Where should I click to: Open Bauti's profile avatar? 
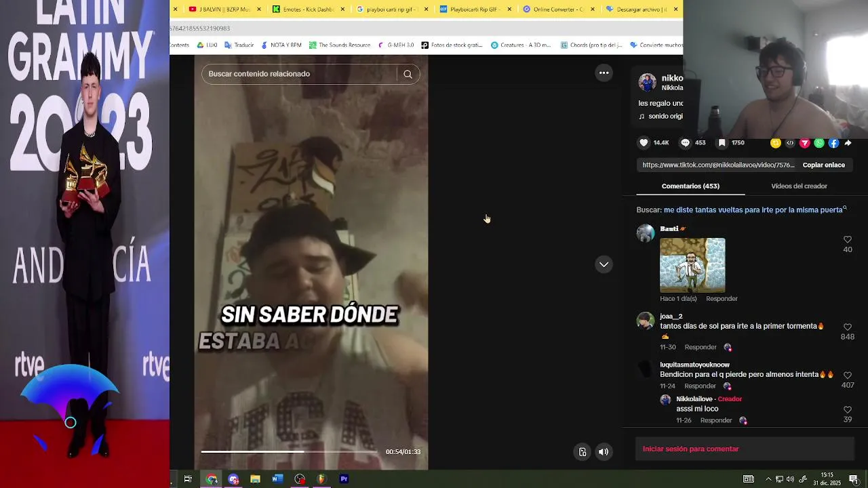tap(646, 233)
